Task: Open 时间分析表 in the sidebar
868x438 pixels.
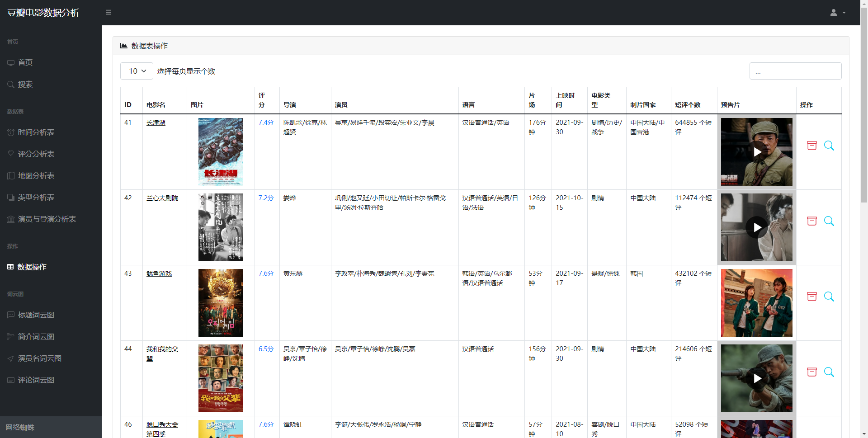Action: pos(51,132)
